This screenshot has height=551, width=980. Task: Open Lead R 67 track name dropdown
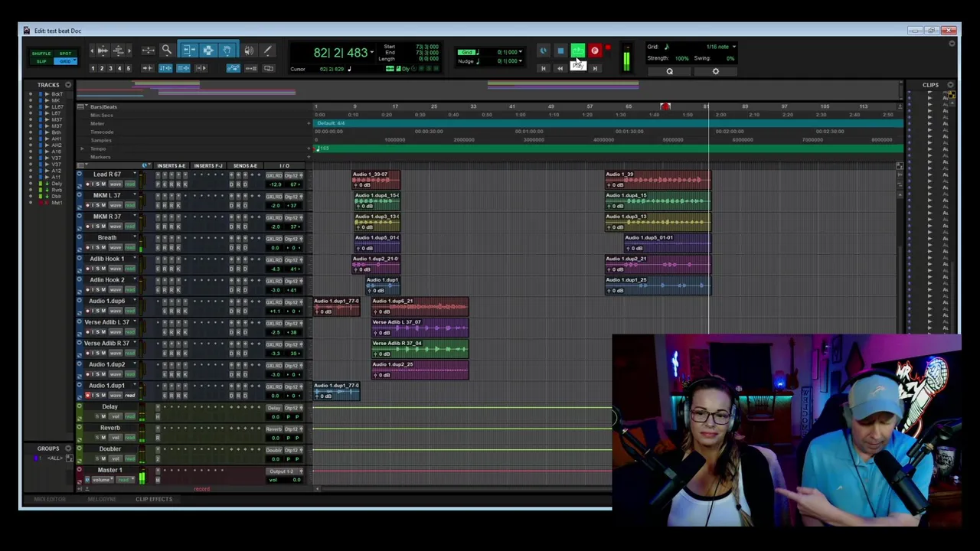click(x=135, y=173)
